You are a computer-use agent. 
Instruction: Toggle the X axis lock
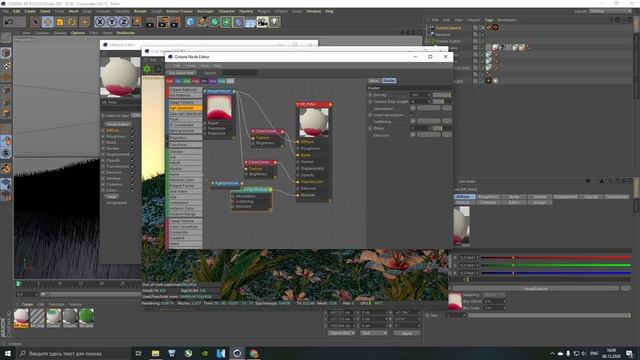[100, 22]
